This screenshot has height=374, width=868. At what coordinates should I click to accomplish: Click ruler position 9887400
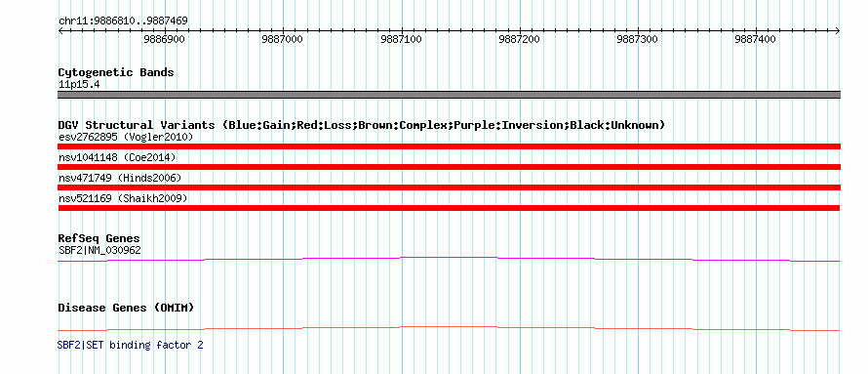click(755, 39)
